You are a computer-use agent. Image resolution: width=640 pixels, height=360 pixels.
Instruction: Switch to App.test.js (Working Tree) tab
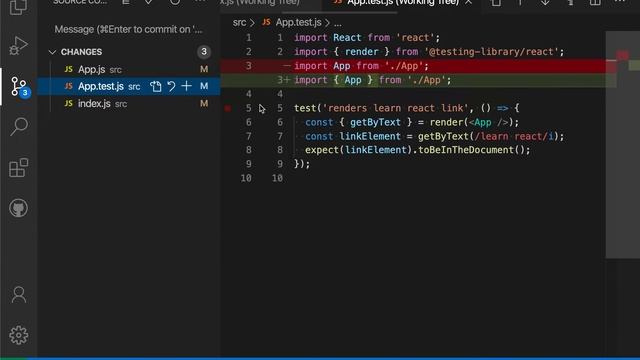(x=402, y=2)
